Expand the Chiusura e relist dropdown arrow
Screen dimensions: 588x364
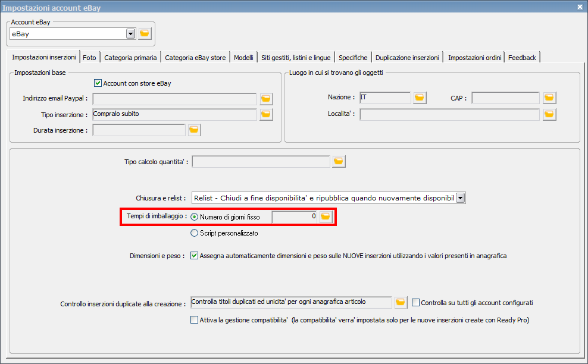461,198
